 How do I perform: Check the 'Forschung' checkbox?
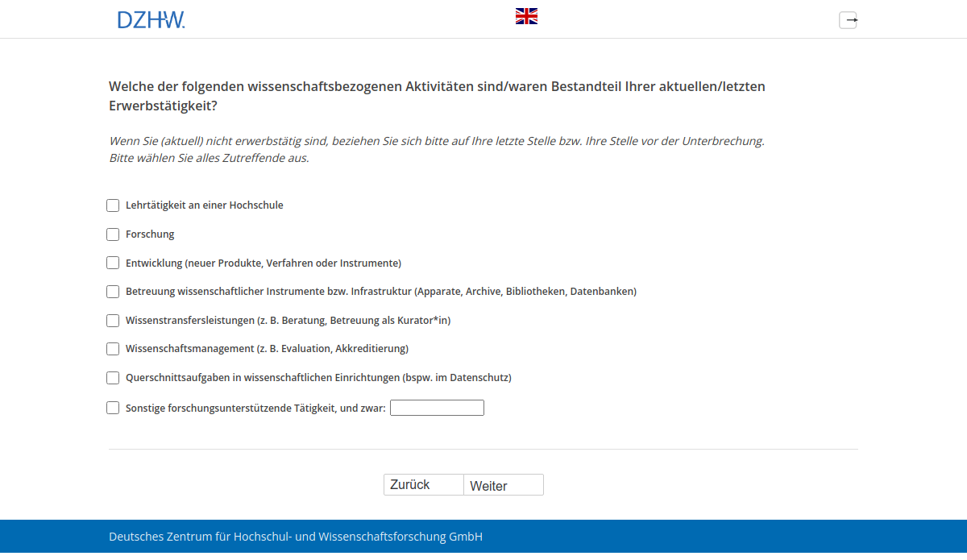(x=113, y=234)
